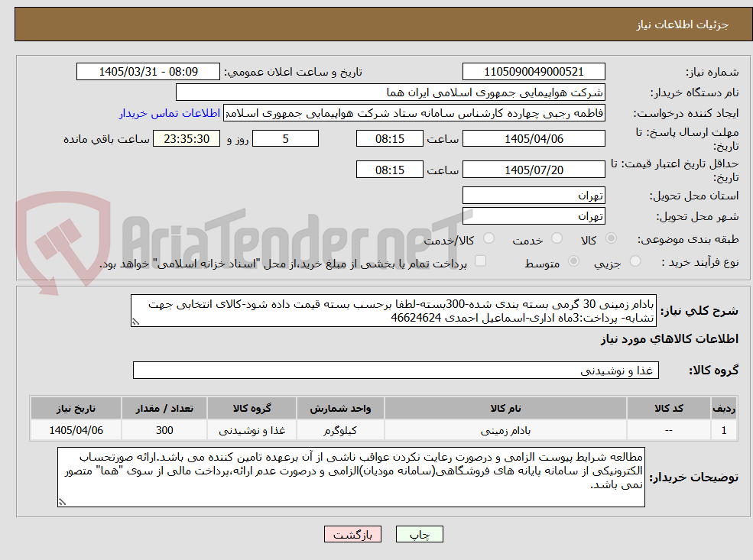The height and width of the screenshot is (560, 753).
Task: Click the request creator field فاطمه رجبی
Action: click(414, 113)
